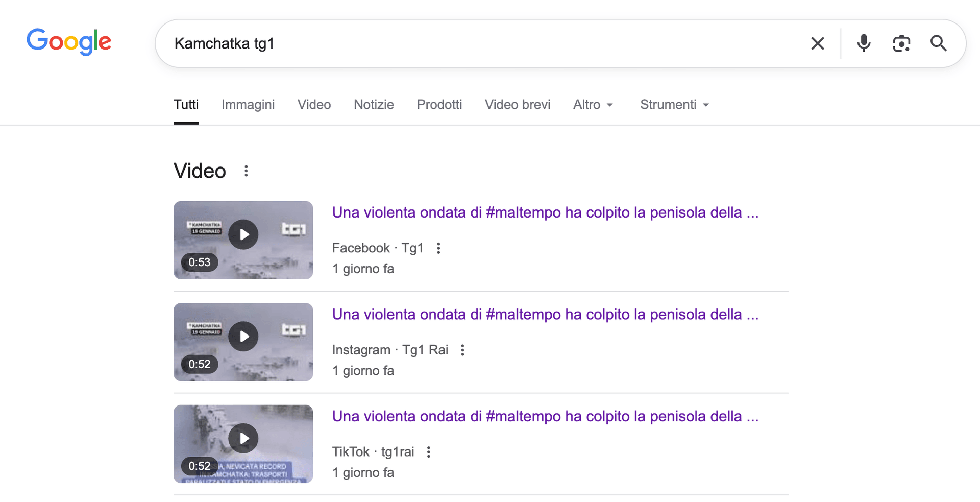This screenshot has height=502, width=980.
Task: Expand the Strumenti dropdown
Action: 674,105
